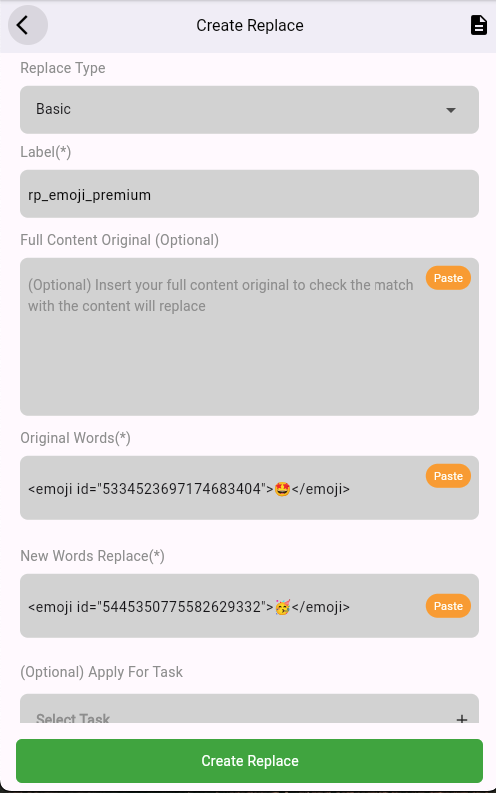The height and width of the screenshot is (793, 496).
Task: Click the party-face emoji in New Words Replace
Action: 282,606
